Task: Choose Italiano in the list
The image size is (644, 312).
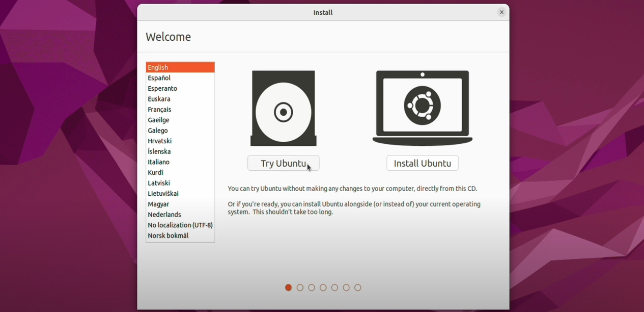Action: (x=180, y=162)
